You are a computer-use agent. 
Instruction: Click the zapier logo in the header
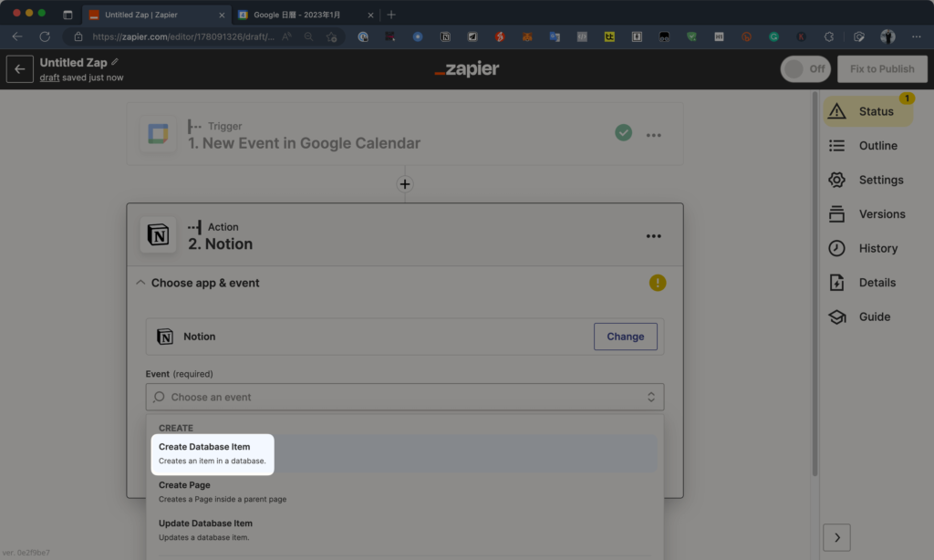tap(467, 69)
